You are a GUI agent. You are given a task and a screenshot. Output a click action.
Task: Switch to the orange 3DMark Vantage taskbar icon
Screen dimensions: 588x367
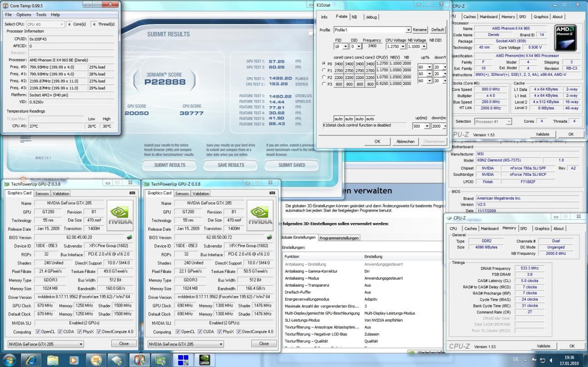96,360
